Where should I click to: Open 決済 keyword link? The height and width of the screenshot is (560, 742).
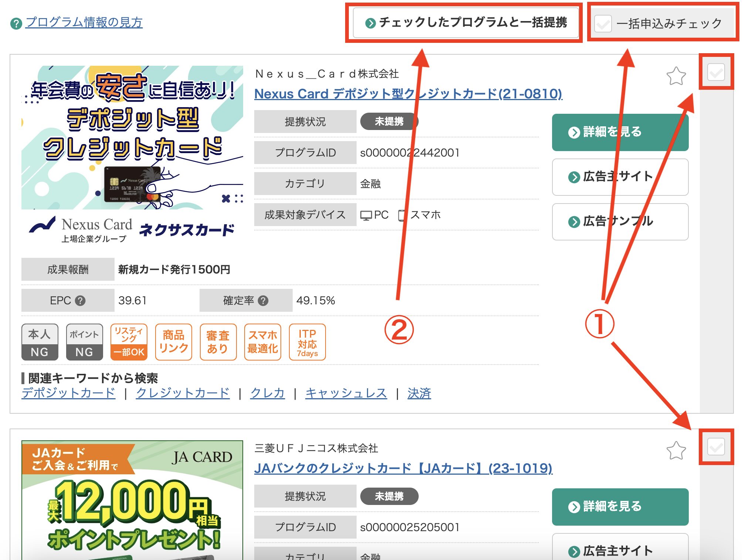(419, 393)
